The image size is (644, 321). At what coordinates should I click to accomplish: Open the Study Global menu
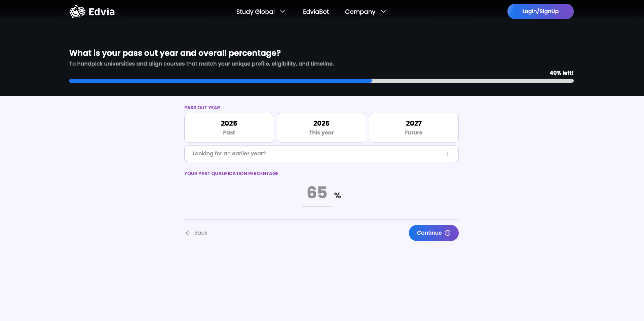click(x=255, y=11)
